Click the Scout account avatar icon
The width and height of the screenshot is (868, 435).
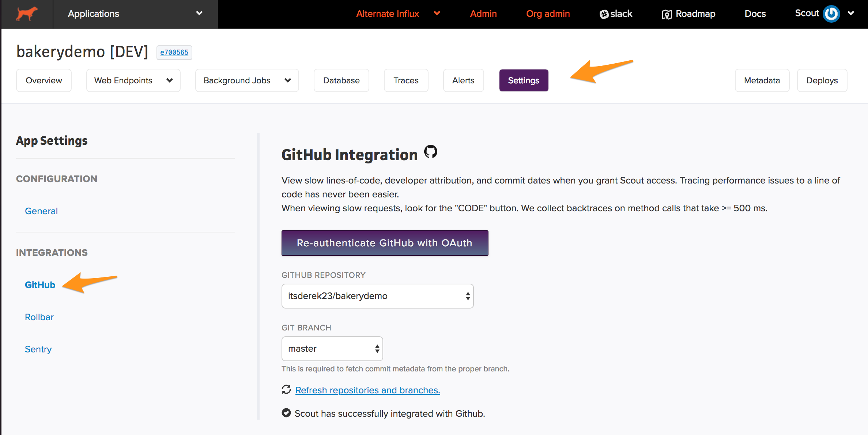pos(831,14)
